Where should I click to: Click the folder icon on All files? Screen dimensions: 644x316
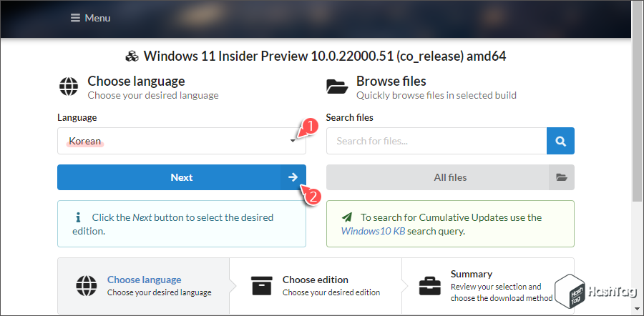coord(562,177)
